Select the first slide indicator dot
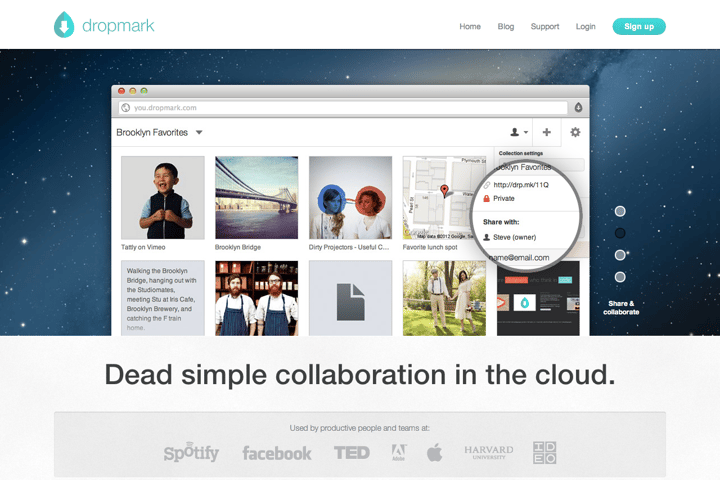The width and height of the screenshot is (720, 480). 620,211
